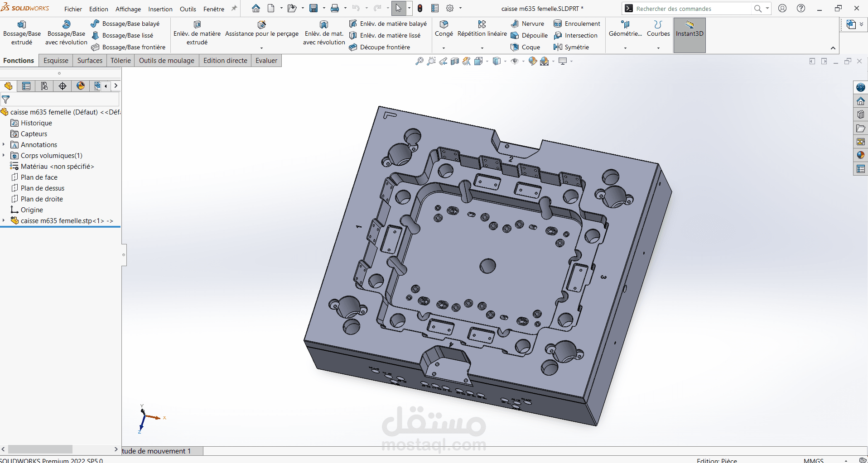The image size is (868, 463).
Task: Expand the Annotations tree node
Action: tap(4, 145)
